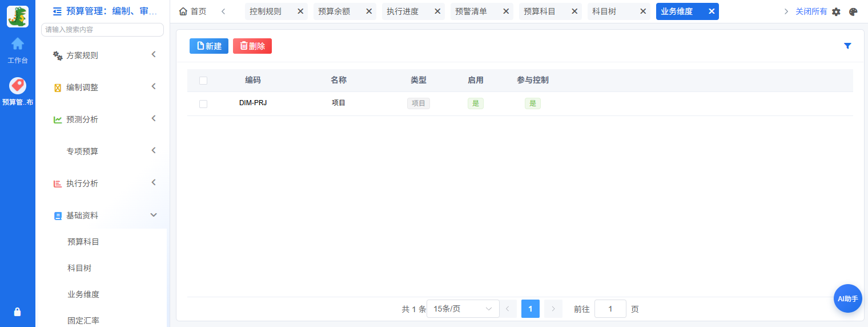Switch to the 科目树 tab
This screenshot has height=327, width=868.
(604, 11)
